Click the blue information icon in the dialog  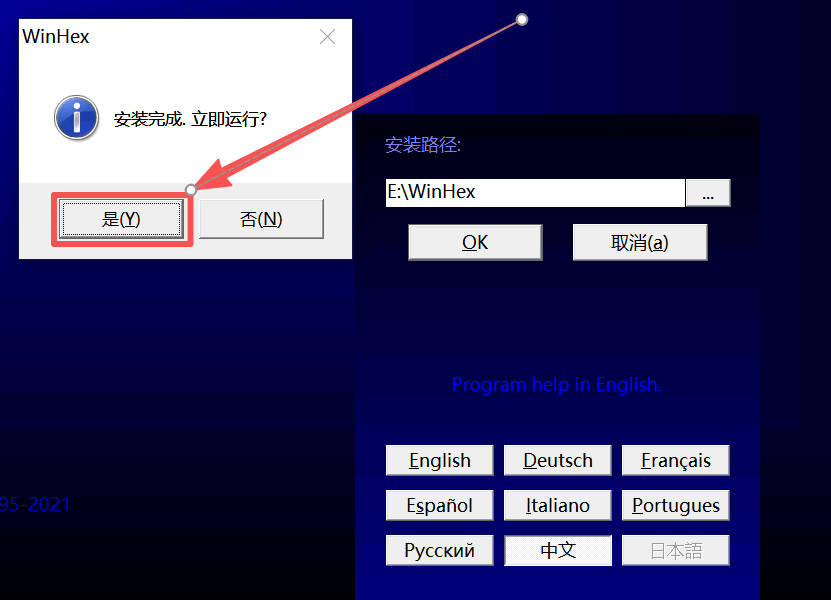(x=76, y=118)
